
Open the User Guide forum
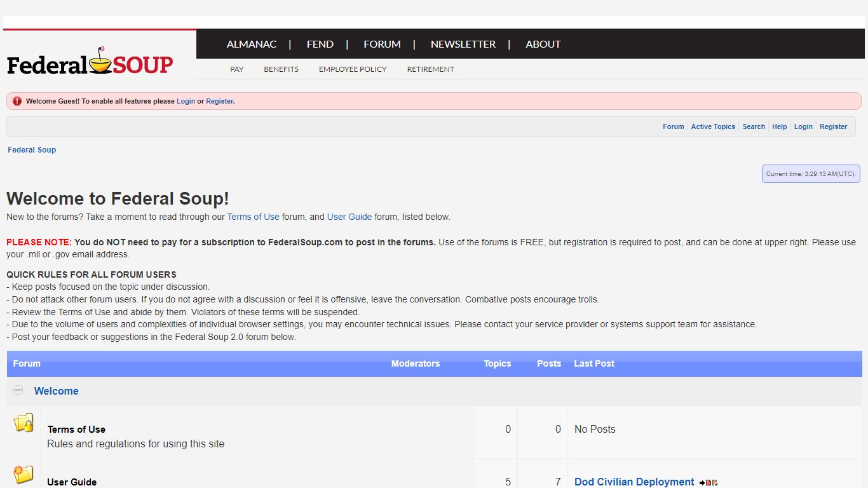coord(72,482)
